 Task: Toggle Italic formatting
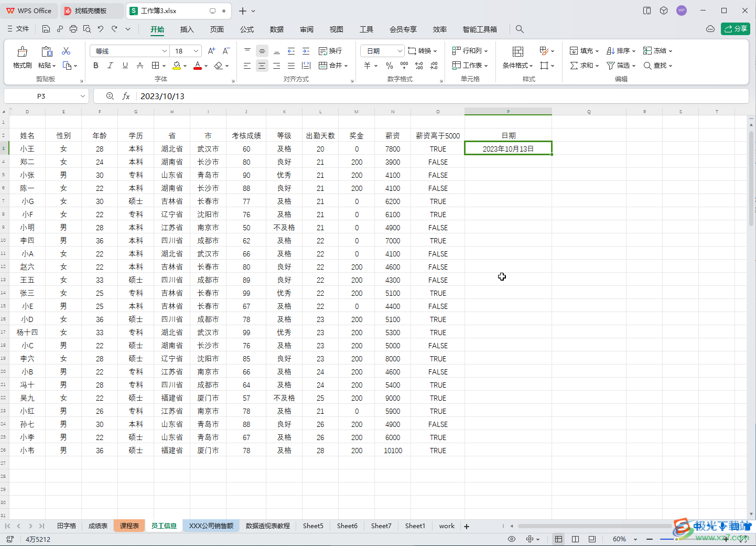110,66
